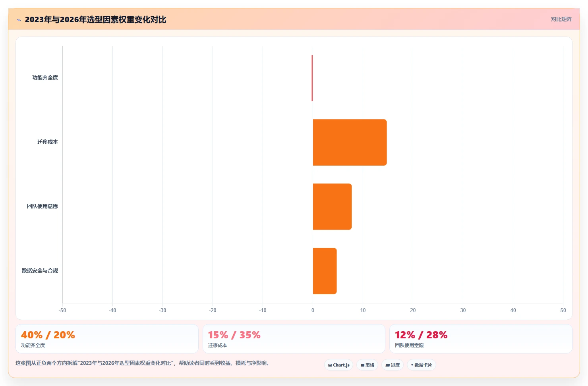Open the 12% / 28% 团队使用意愿 card
The image size is (588, 386).
[481, 339]
